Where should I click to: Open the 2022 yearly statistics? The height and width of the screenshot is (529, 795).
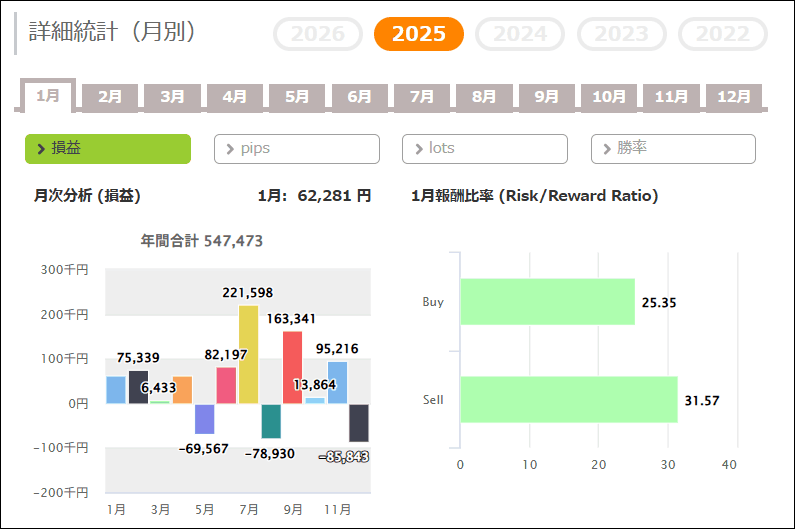pyautogui.click(x=722, y=34)
